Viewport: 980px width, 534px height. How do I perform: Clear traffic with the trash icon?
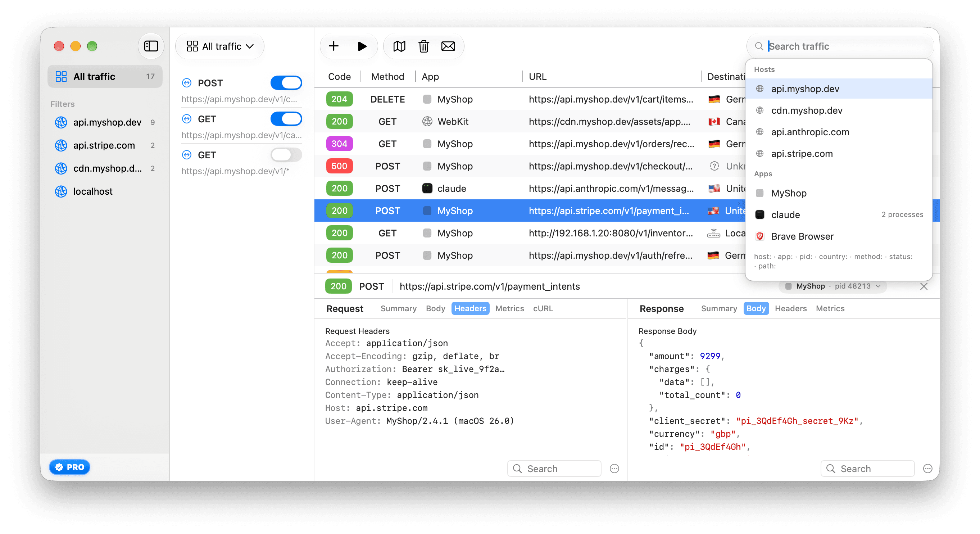click(x=423, y=46)
